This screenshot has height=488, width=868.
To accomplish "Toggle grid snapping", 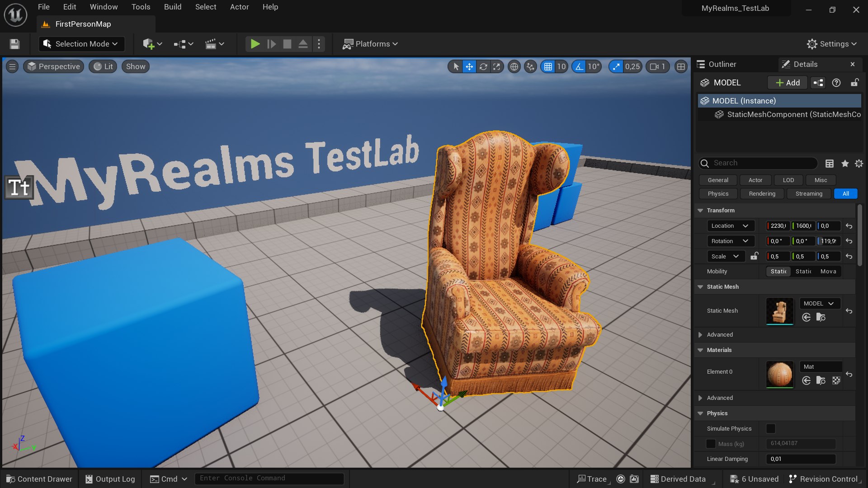I will pyautogui.click(x=548, y=66).
